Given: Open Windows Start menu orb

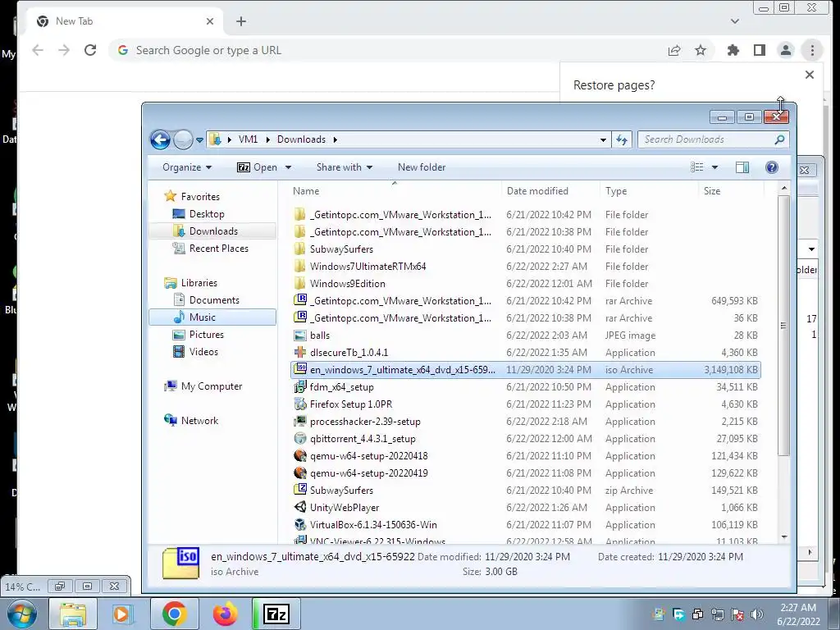Looking at the screenshot, I should point(22,614).
